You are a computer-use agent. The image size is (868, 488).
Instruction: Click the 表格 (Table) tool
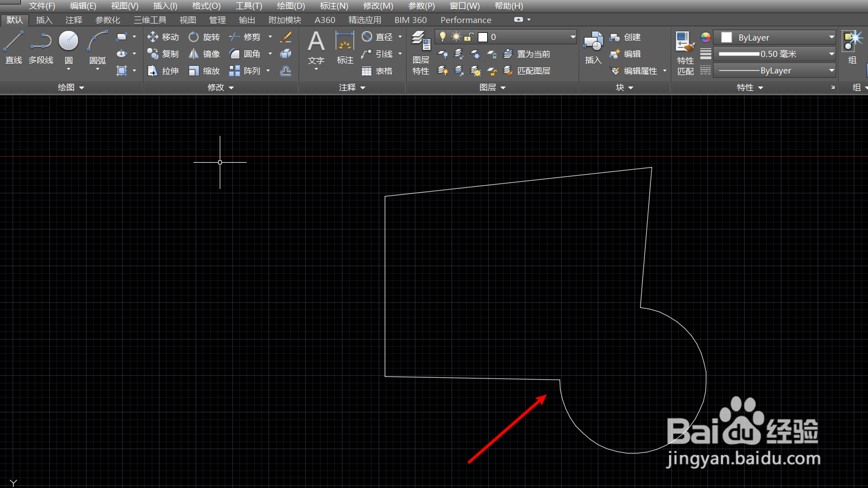tap(377, 71)
